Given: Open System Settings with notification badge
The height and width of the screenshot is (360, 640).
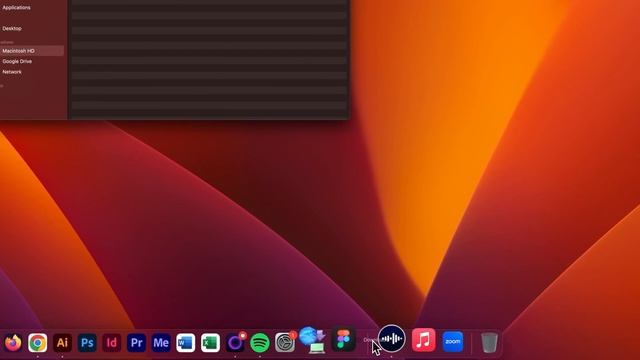Looking at the screenshot, I should pyautogui.click(x=285, y=342).
